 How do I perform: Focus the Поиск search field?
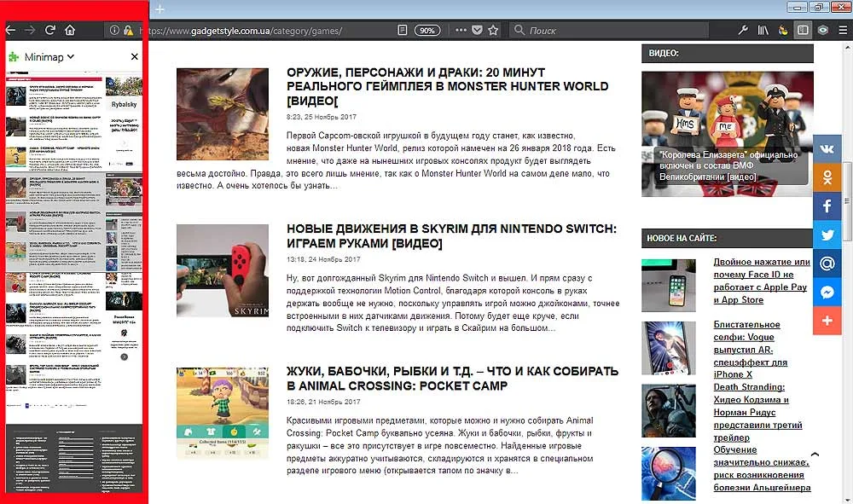pos(609,31)
